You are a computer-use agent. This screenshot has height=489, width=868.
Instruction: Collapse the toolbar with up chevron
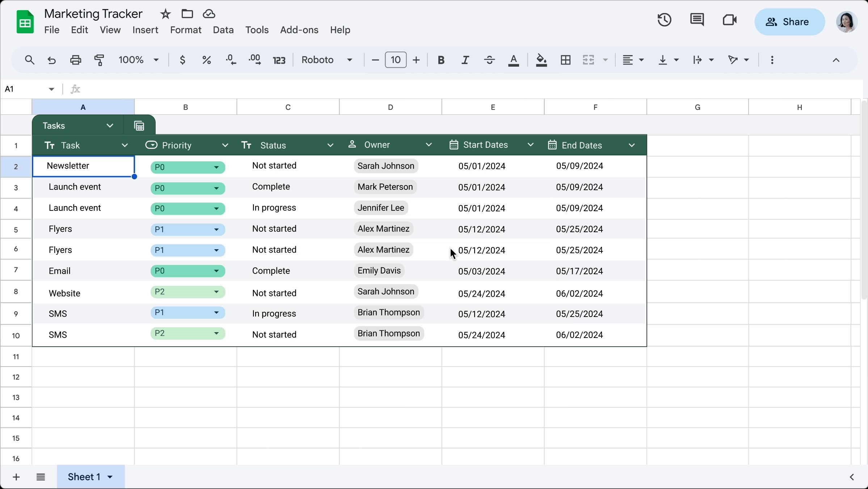tap(836, 60)
